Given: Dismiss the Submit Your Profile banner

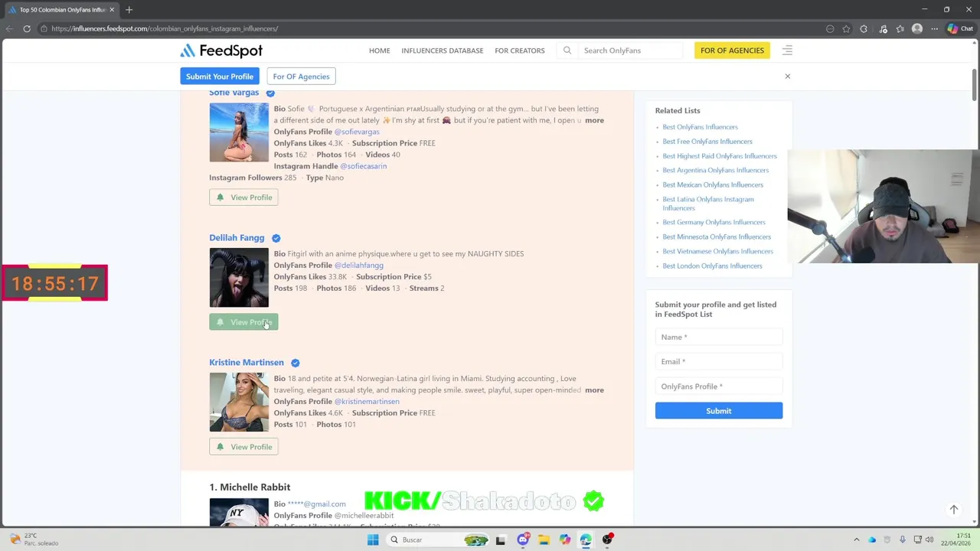Looking at the screenshot, I should (x=787, y=77).
